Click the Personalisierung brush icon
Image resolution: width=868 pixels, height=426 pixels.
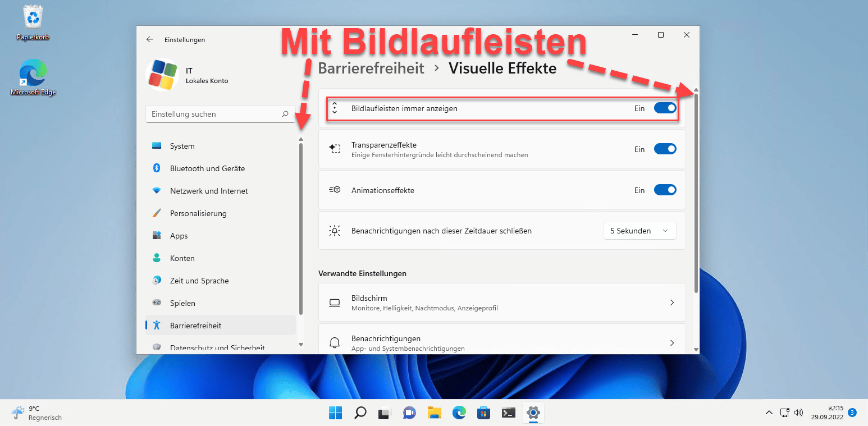pyautogui.click(x=157, y=213)
